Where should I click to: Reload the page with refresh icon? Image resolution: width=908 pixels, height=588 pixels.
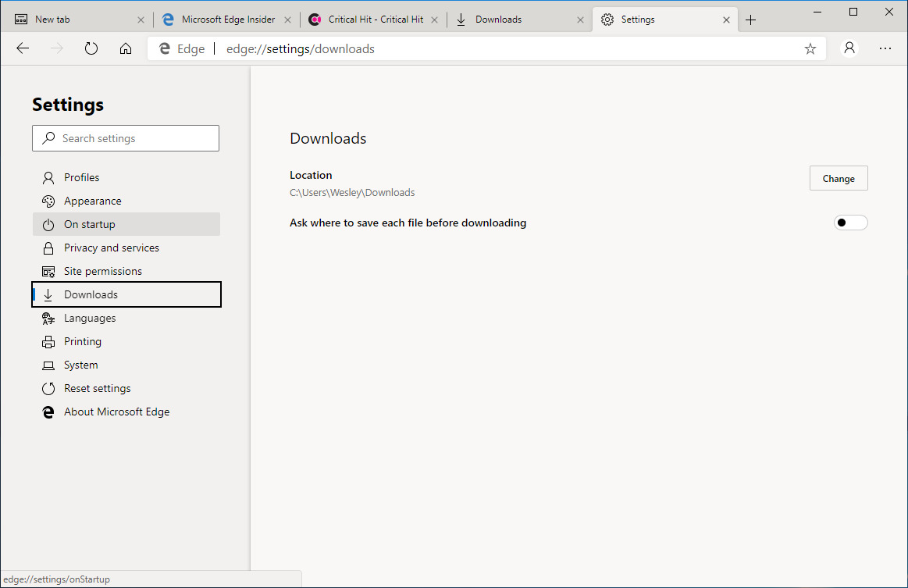tap(91, 48)
